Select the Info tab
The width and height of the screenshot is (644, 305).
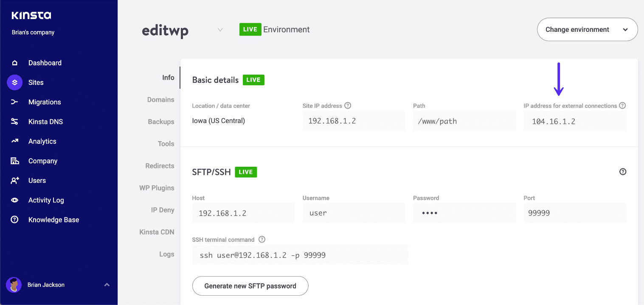(x=168, y=78)
